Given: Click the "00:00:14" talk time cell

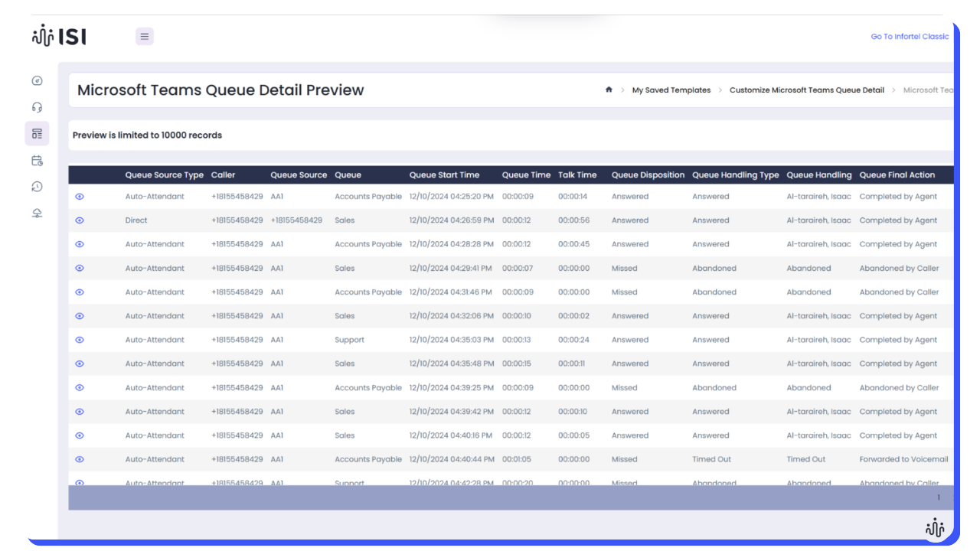Looking at the screenshot, I should (x=573, y=197).
